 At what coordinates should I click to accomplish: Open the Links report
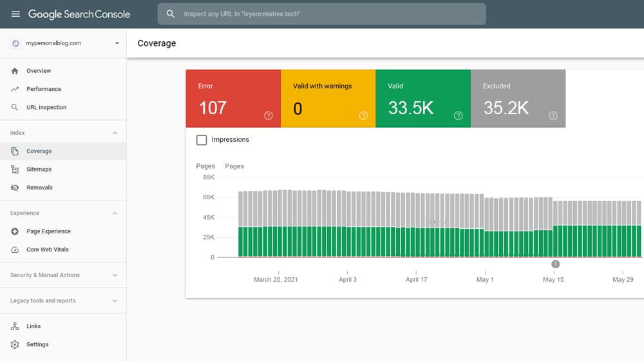click(63, 326)
